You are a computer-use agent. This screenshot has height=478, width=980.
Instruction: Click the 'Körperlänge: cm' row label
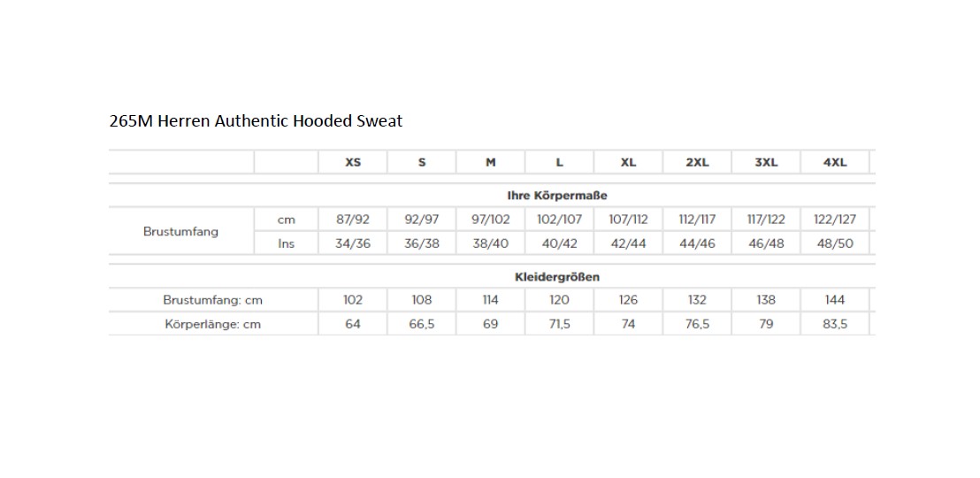(x=213, y=325)
